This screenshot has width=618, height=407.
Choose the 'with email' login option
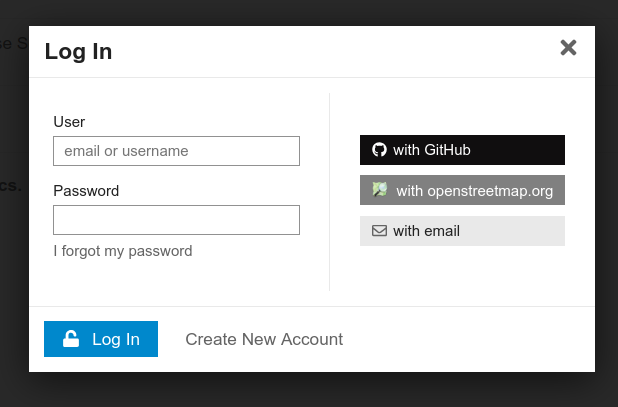click(462, 231)
